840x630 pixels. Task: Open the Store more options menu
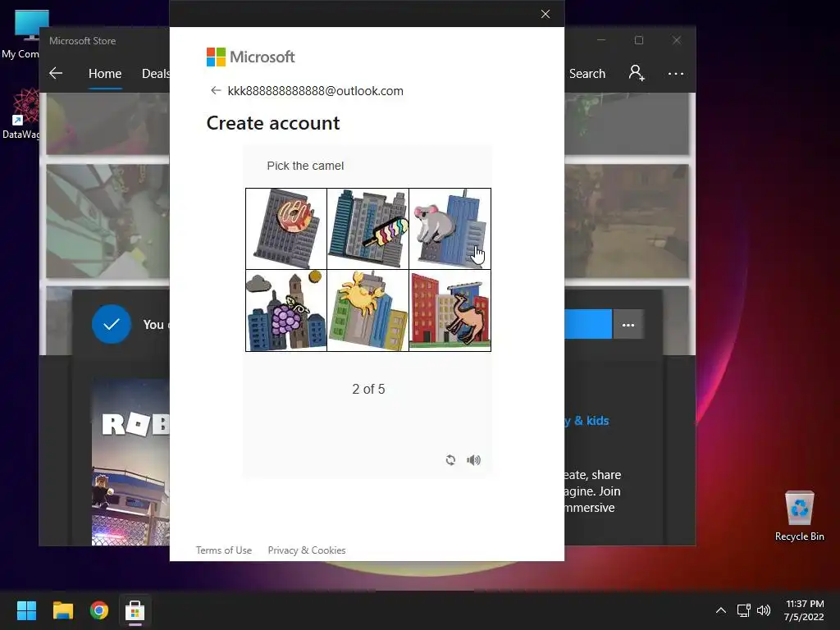click(x=676, y=73)
